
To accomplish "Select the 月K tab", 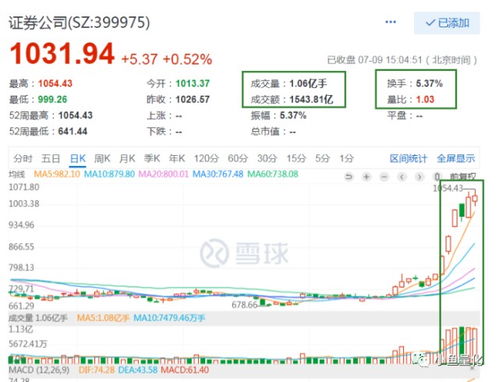I will (127, 158).
